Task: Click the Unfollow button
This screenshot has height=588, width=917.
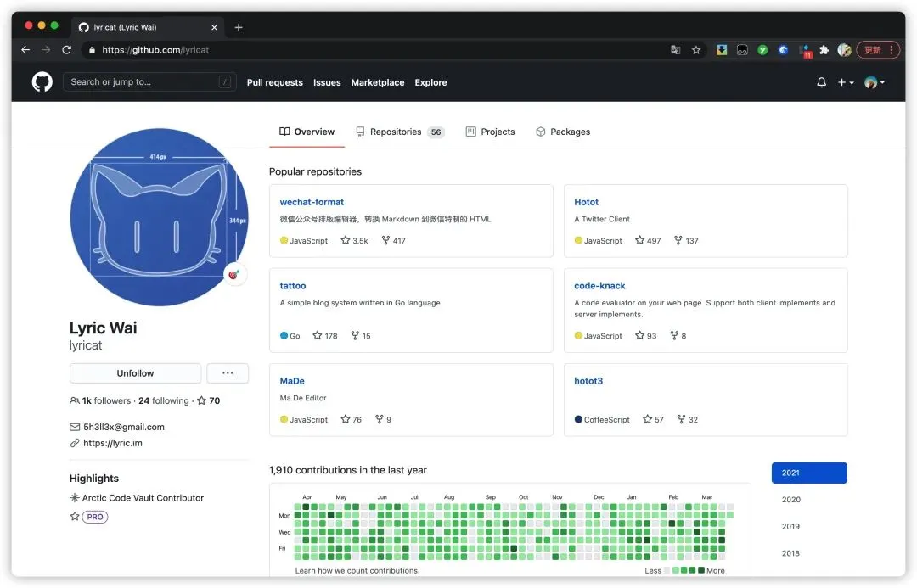Action: [135, 372]
